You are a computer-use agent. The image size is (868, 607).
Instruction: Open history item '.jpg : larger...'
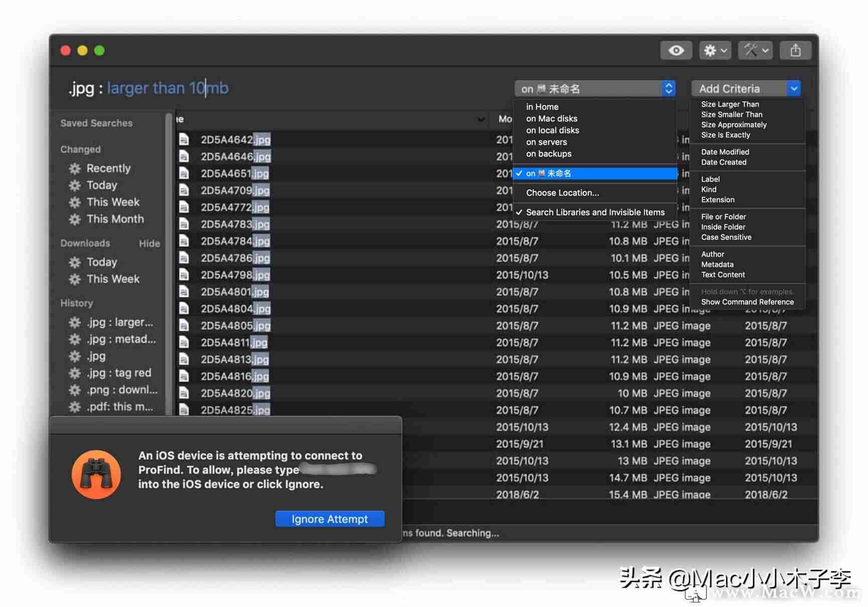coord(119,322)
